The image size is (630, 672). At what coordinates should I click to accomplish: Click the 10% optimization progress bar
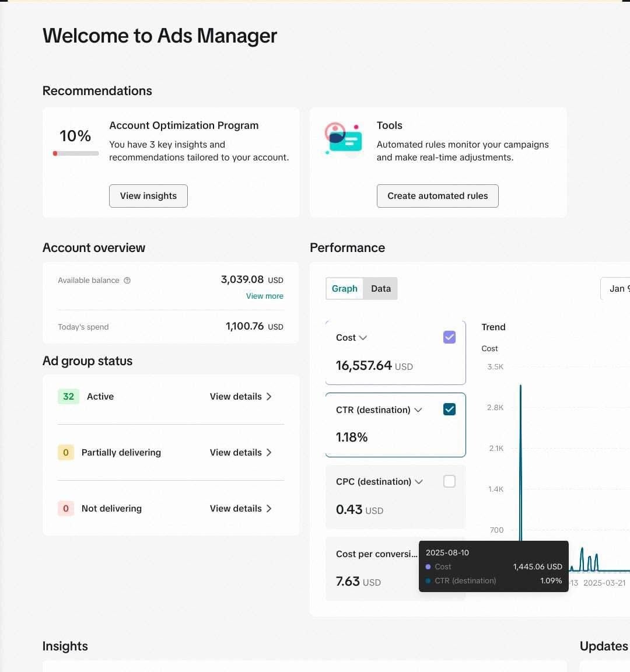click(x=75, y=153)
